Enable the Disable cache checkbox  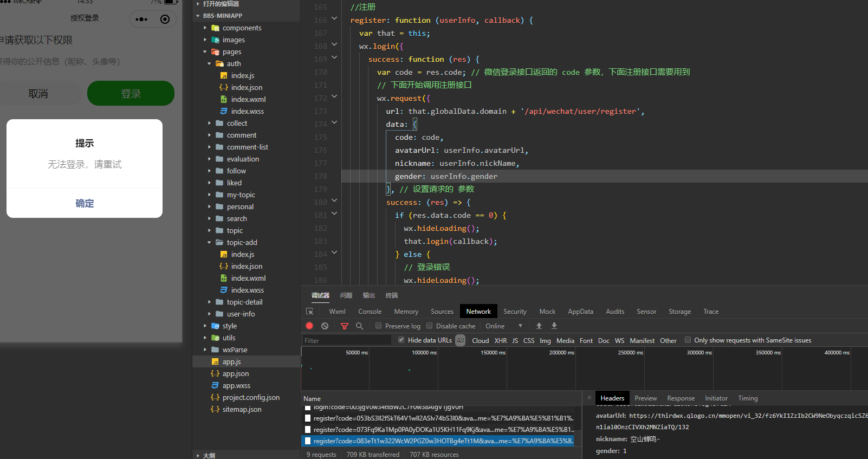430,326
